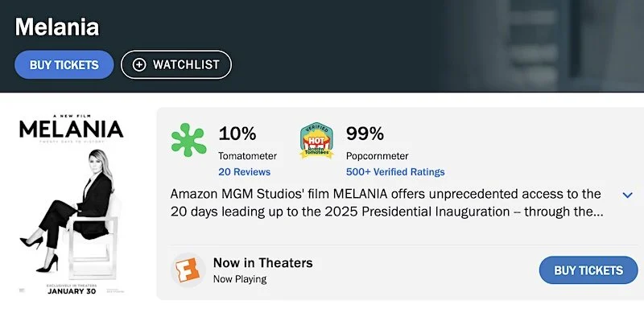Screen dimensions: 644x325
Task: Click the Melania page title heading
Action: point(57,27)
